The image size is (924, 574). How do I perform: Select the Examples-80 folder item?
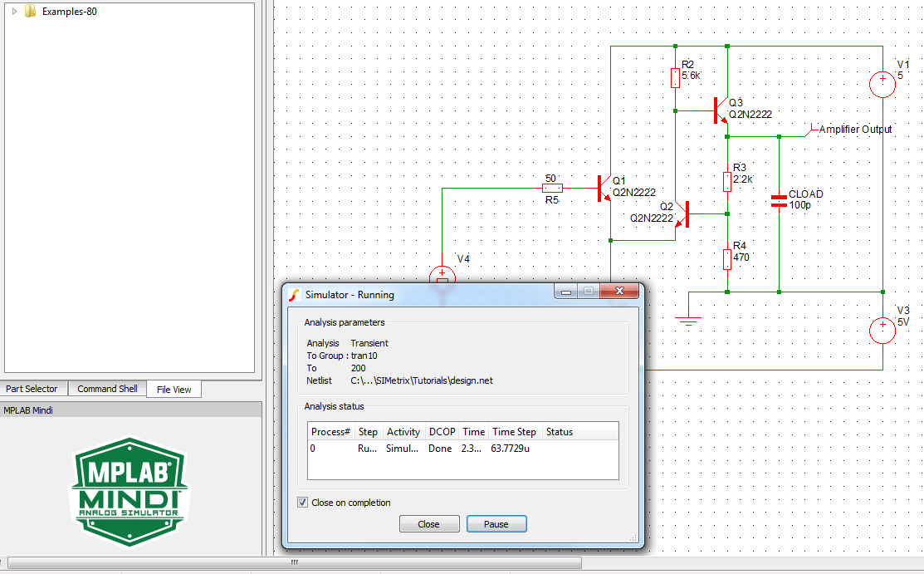click(x=69, y=12)
